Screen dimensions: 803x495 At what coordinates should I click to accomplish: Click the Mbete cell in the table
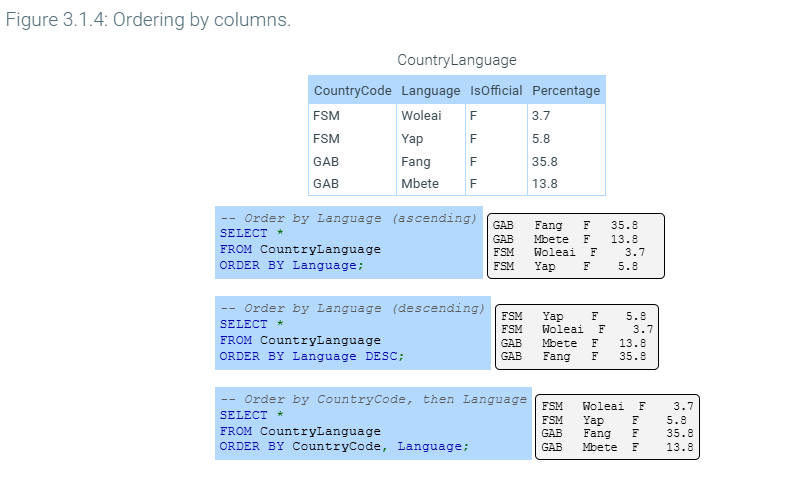(x=420, y=184)
